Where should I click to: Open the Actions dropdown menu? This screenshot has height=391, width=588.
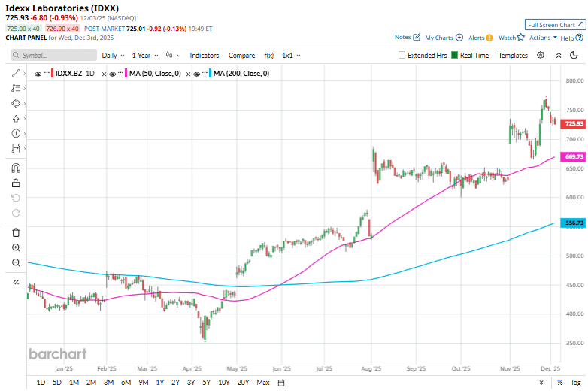click(x=543, y=37)
